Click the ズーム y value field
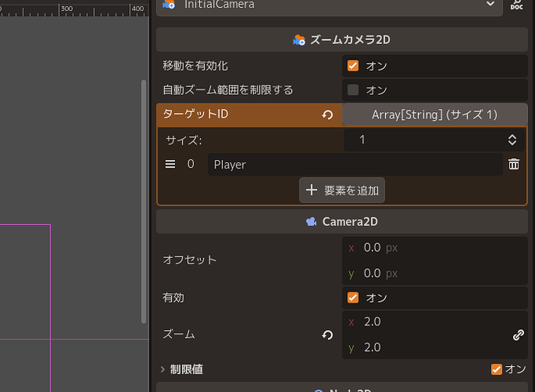Viewport: 535px width, 392px height. click(425, 347)
